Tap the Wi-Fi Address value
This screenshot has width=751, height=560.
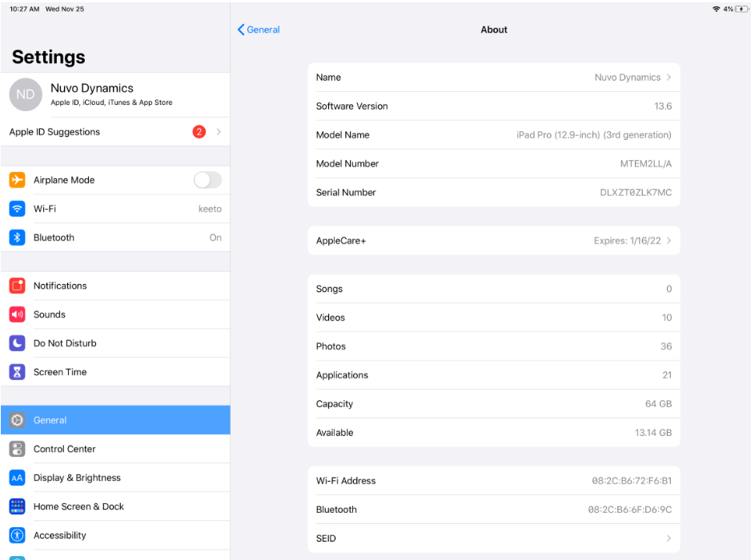(632, 481)
